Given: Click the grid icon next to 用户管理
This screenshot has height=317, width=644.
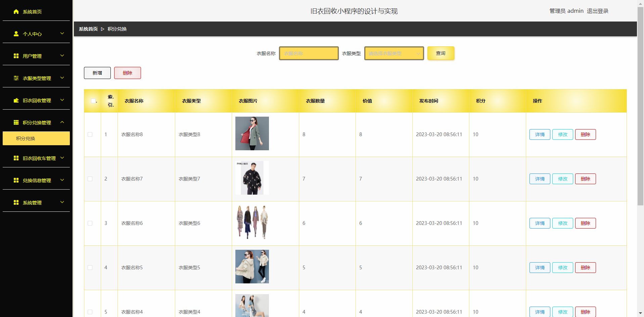Looking at the screenshot, I should tap(16, 56).
